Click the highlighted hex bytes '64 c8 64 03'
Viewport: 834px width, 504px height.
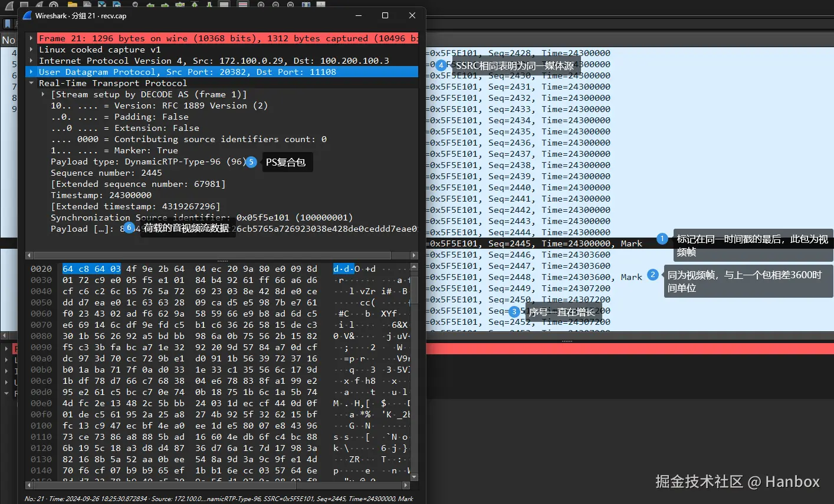(91, 269)
